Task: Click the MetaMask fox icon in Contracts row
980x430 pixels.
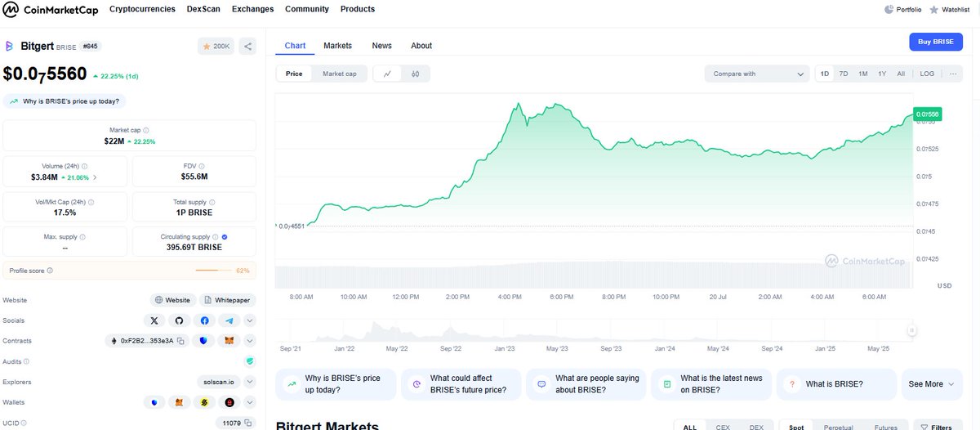Action: 229,341
